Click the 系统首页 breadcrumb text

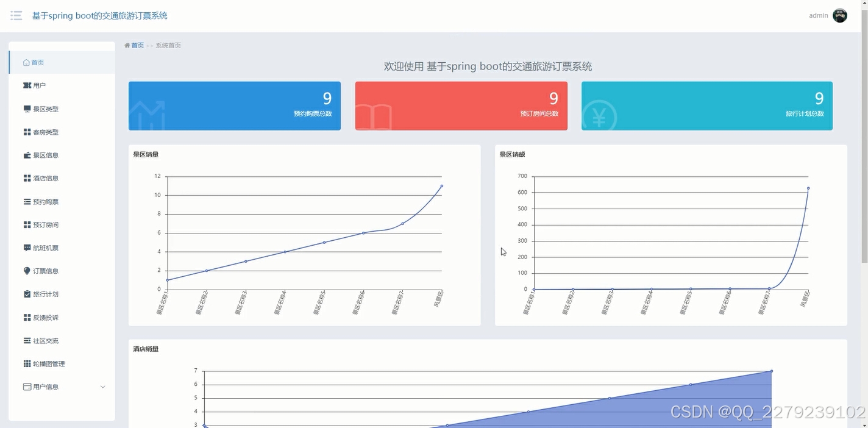pyautogui.click(x=168, y=45)
